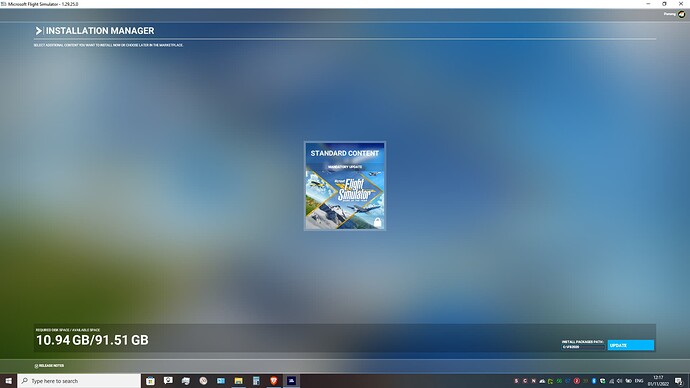Viewport: 690px width, 388px height.
Task: Launch Brave browser from taskbar
Action: point(274,381)
